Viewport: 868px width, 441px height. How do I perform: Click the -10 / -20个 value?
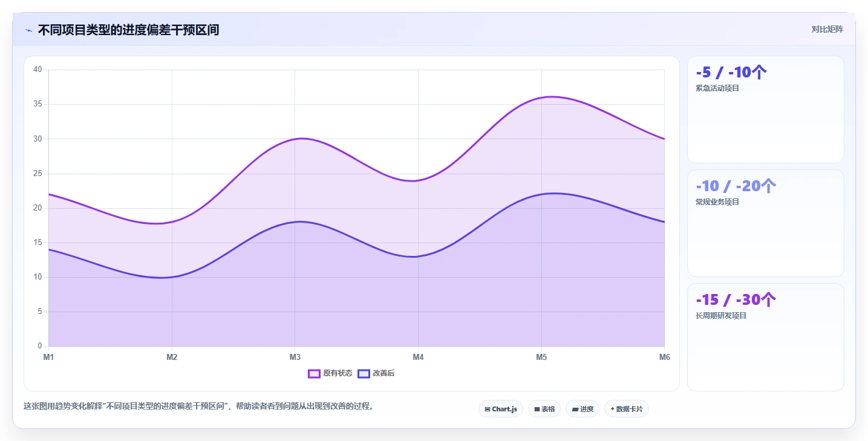point(736,186)
